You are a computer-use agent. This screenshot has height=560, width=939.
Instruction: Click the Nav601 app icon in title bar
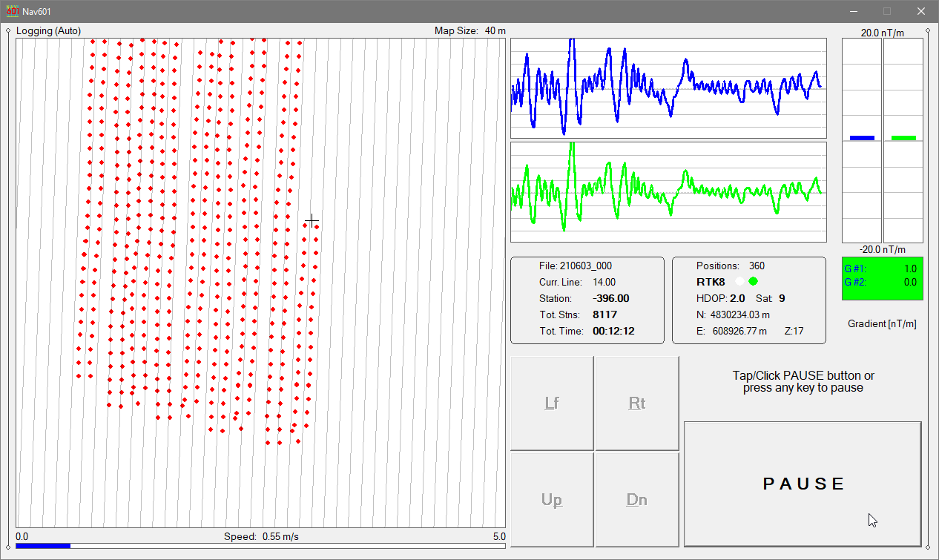pos(13,11)
